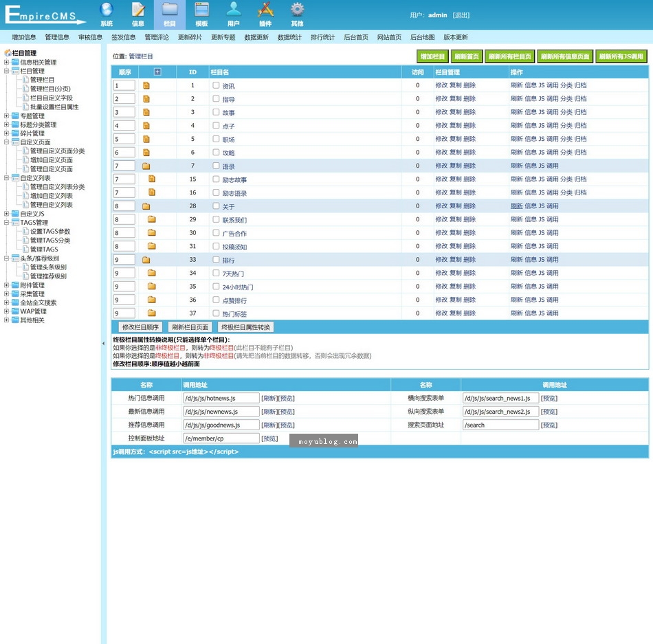Open 设置TAGS参数 in the tree
The image size is (653, 644).
coord(50,231)
